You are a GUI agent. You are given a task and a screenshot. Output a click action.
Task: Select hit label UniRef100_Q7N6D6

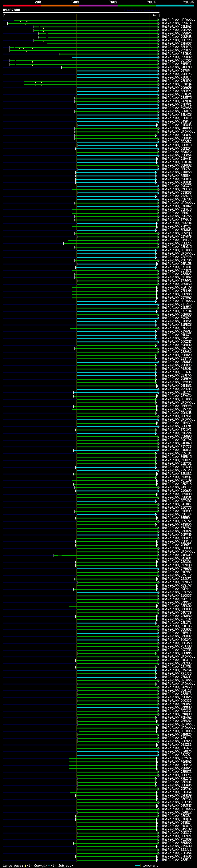pyautogui.click(x=177, y=856)
